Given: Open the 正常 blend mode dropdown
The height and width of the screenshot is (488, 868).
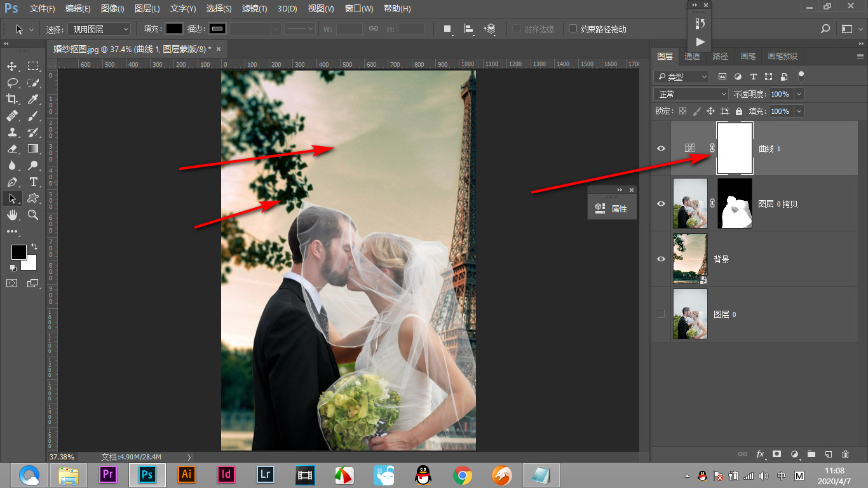Looking at the screenshot, I should coord(691,94).
